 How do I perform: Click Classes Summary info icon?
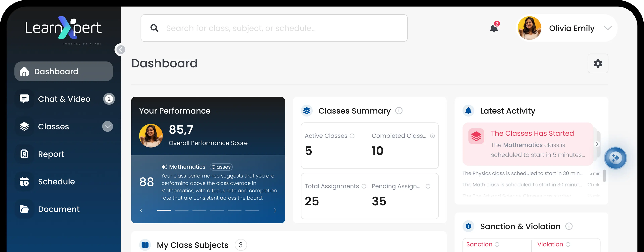pos(399,111)
